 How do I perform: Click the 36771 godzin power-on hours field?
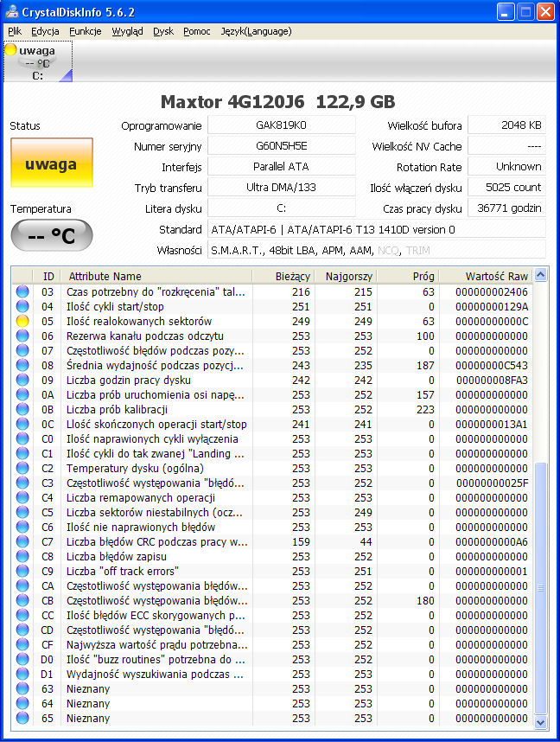coord(506,208)
